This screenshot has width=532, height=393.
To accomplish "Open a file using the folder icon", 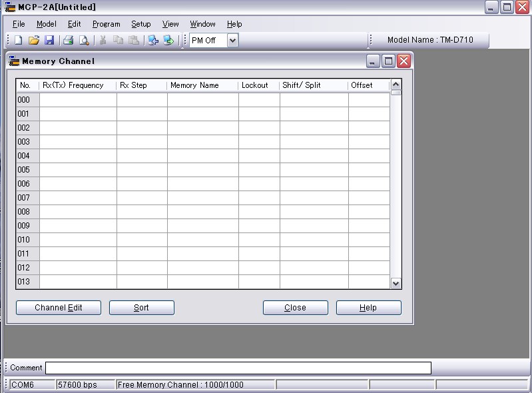I will 34,41.
